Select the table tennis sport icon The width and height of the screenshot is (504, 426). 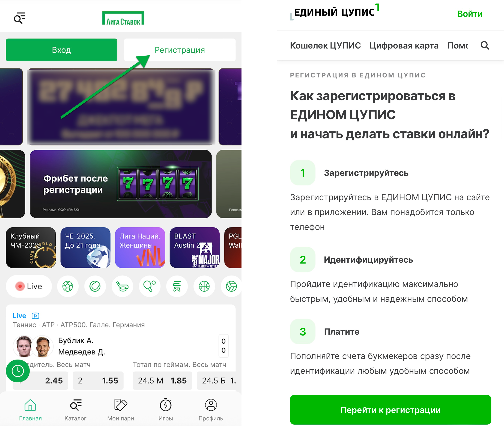pyautogui.click(x=150, y=286)
